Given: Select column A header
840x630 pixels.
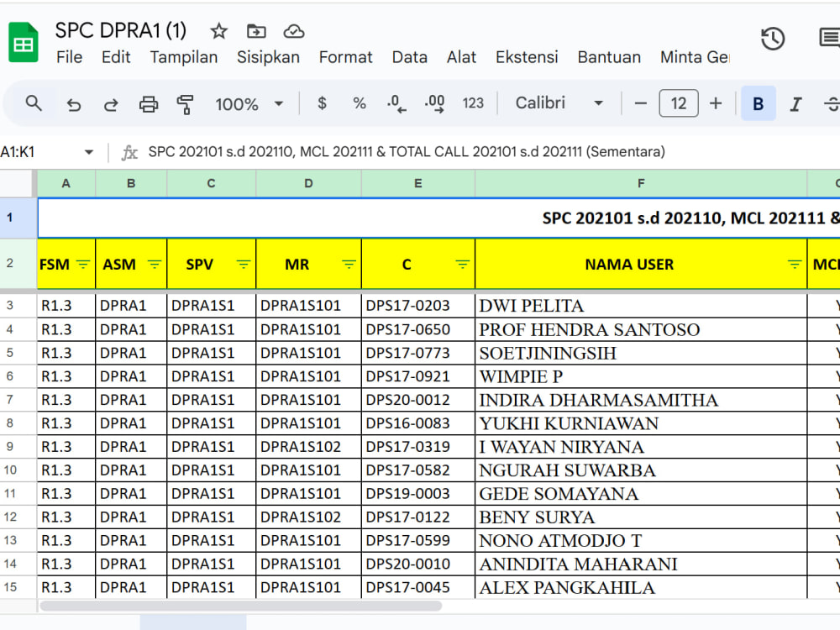Looking at the screenshot, I should coord(66,184).
